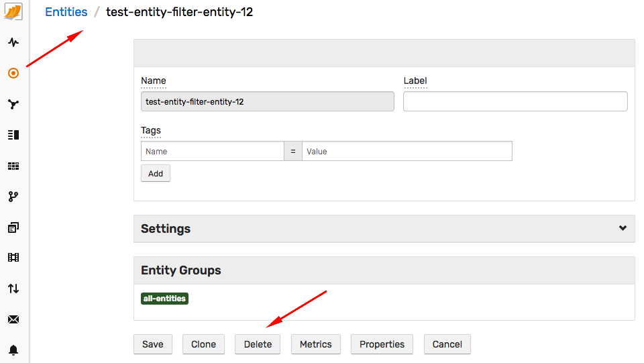Select the Entities target icon in sidebar
Image resolution: width=644 pixels, height=363 pixels.
(x=13, y=73)
